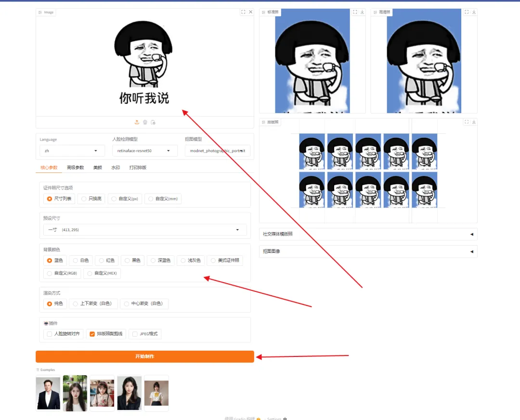Image resolution: width=520 pixels, height=420 pixels.
Task: Download the 排版照 layout image
Action: tap(474, 122)
